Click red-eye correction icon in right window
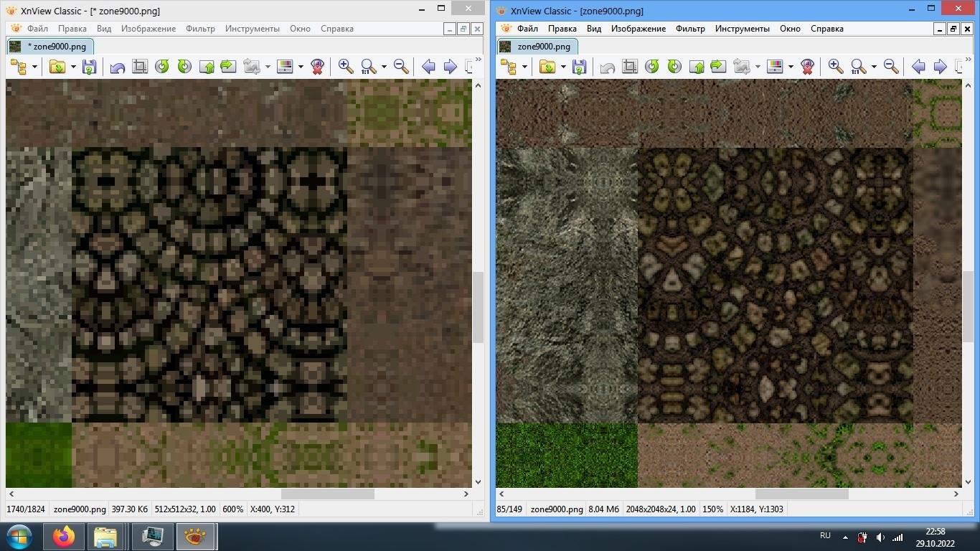 tap(808, 67)
